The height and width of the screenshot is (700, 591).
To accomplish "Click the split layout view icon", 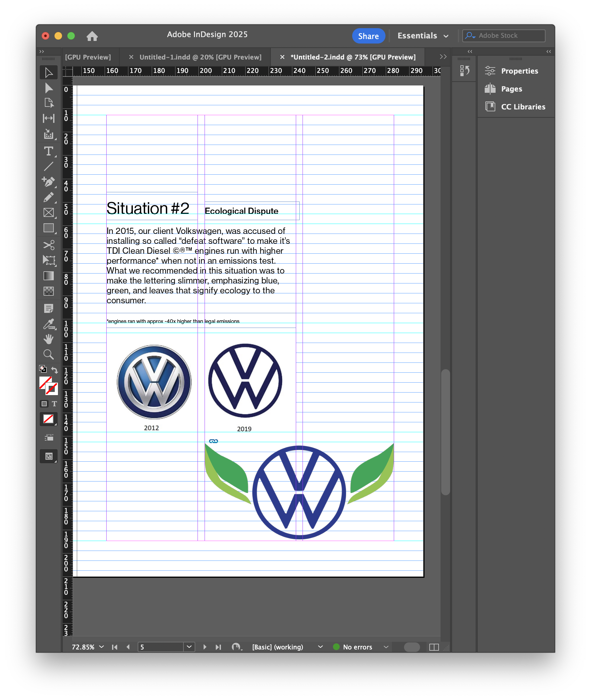I will [x=434, y=647].
